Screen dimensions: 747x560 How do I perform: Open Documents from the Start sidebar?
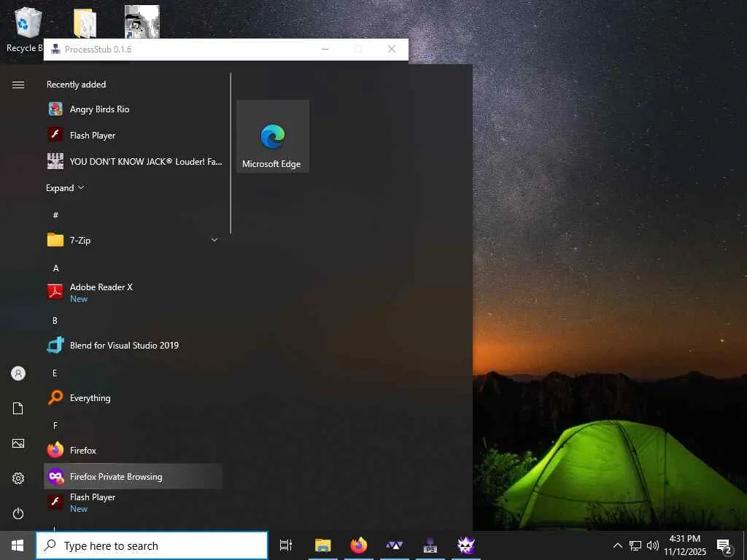pyautogui.click(x=18, y=408)
